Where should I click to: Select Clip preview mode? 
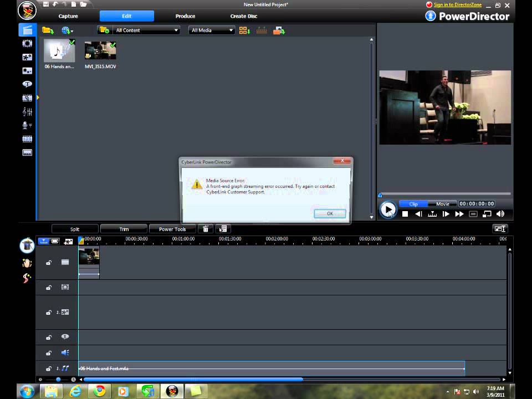click(413, 204)
